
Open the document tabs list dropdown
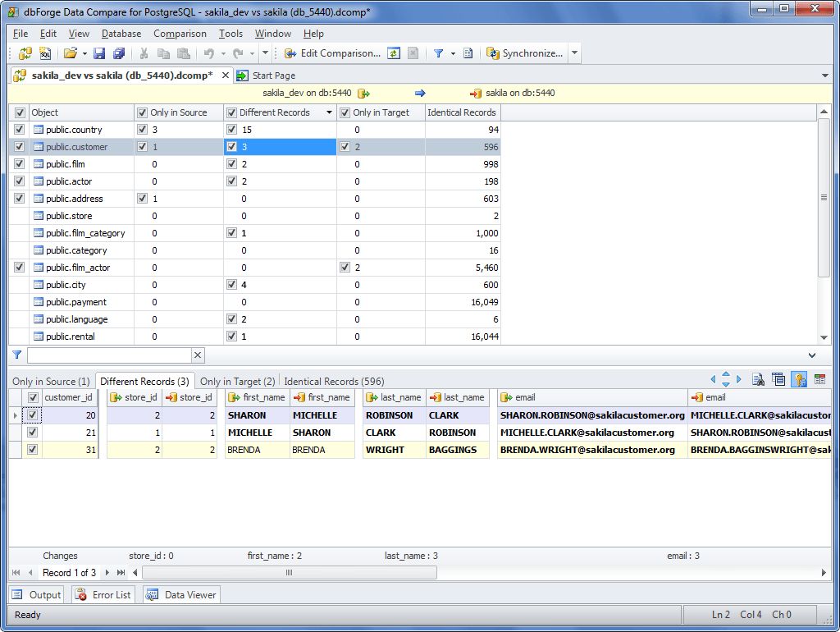825,76
